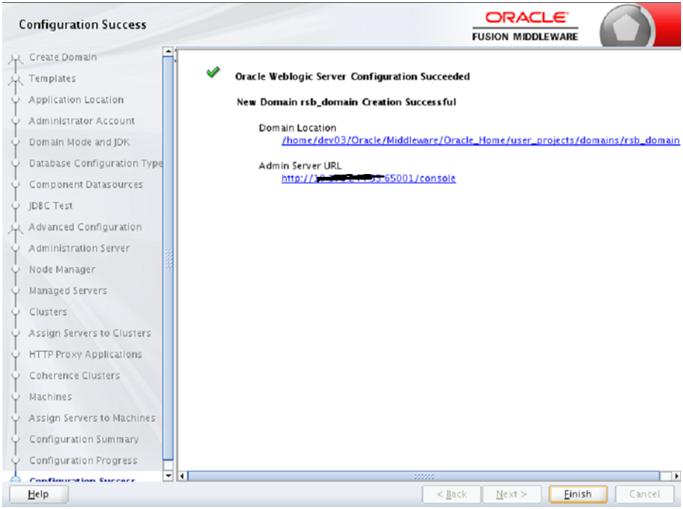Viewport: 683px width, 509px height.
Task: Click the green success checkmark icon
Action: (213, 72)
